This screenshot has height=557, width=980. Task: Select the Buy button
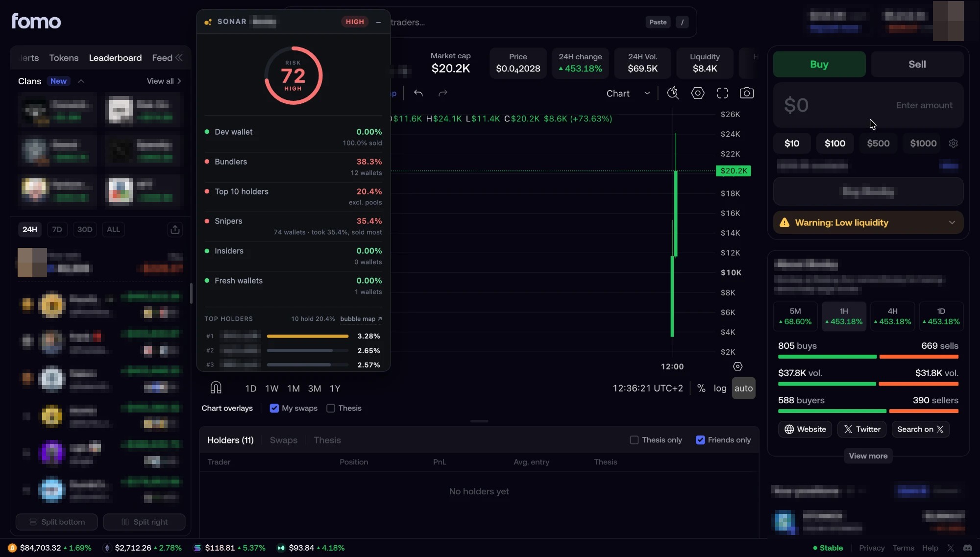[x=819, y=64]
